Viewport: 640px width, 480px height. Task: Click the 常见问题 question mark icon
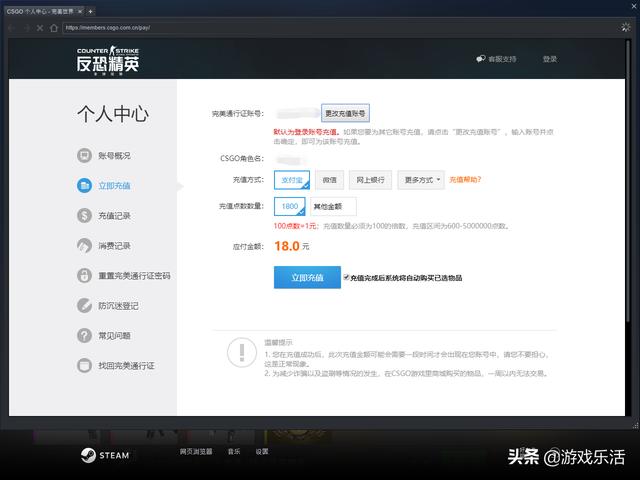click(84, 336)
